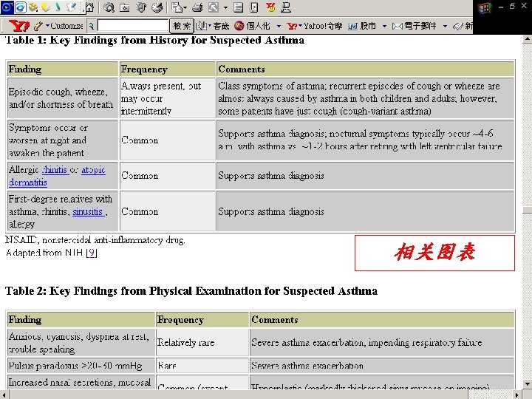
Task: Follow the rhinitis hyperlink
Action: pos(55,170)
